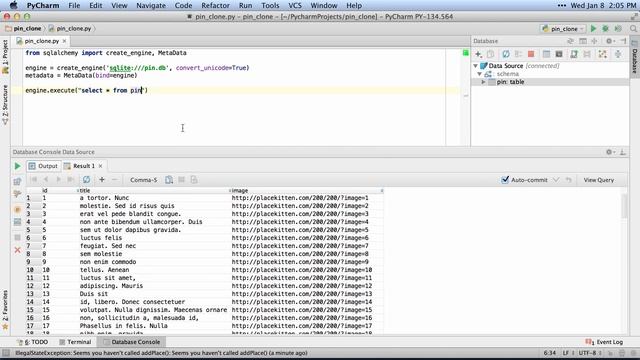
Task: Go to next page of results icon
Action: 58,180
